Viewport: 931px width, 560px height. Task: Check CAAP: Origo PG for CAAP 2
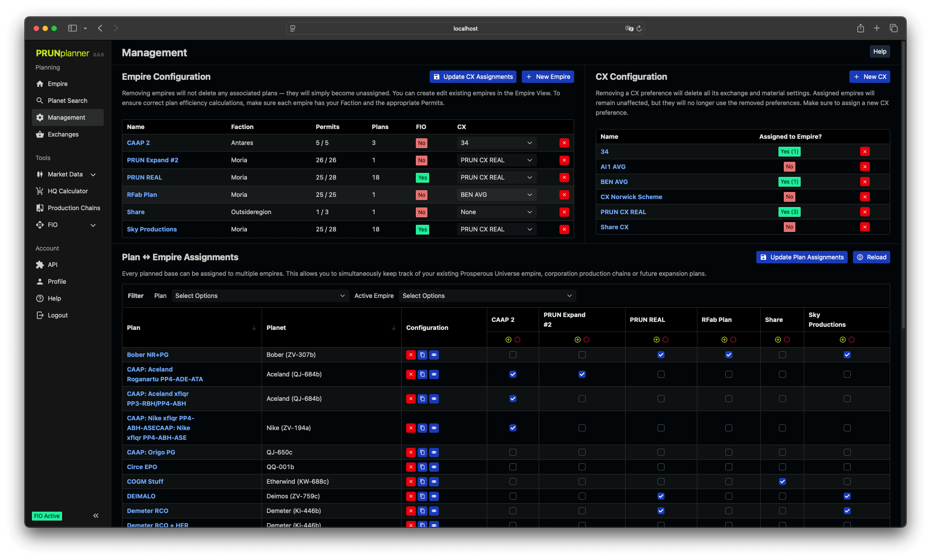click(x=512, y=452)
